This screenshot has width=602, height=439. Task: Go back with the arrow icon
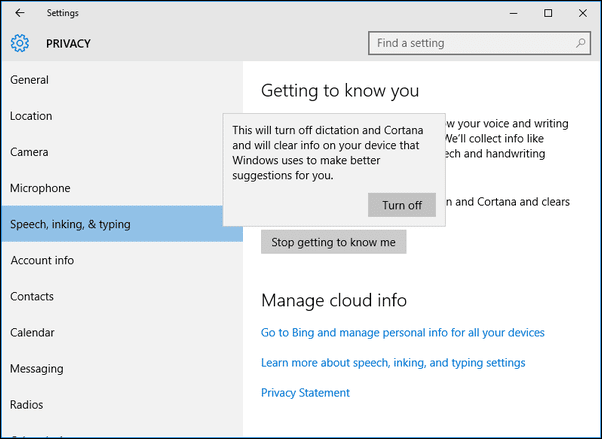pos(20,13)
